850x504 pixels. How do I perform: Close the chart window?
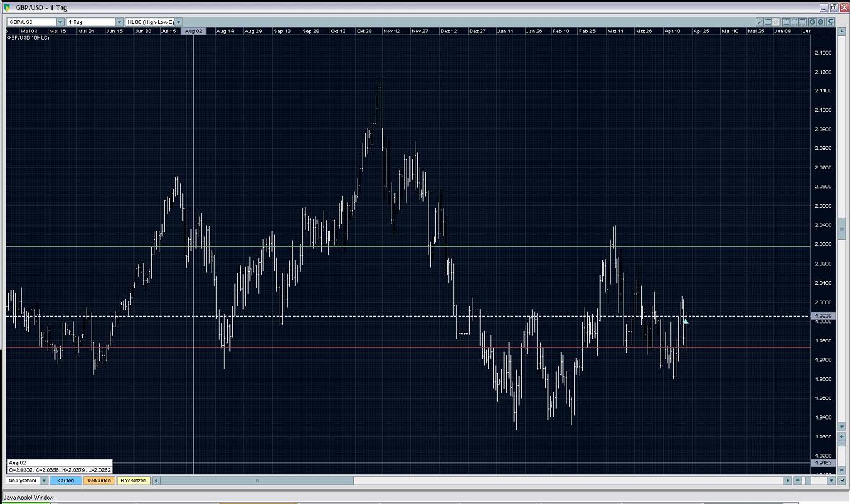[x=844, y=8]
